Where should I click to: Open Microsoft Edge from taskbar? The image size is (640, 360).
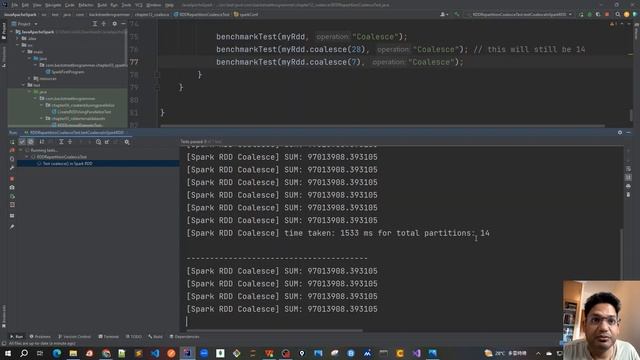click(57, 353)
